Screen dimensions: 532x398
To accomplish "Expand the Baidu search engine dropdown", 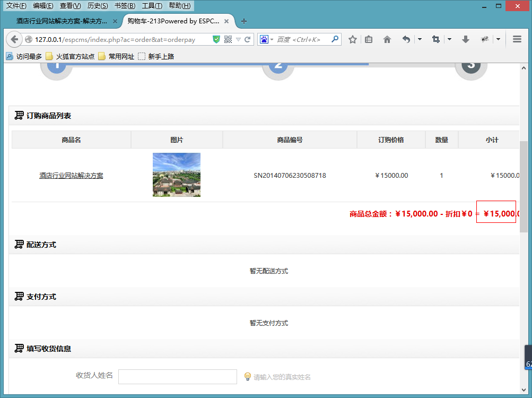I will (x=267, y=39).
